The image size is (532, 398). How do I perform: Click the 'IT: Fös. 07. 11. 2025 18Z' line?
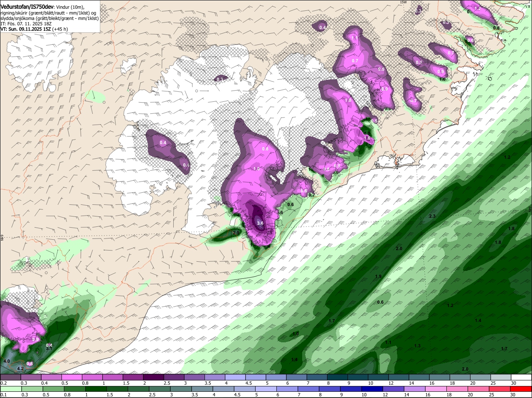(x=26, y=24)
